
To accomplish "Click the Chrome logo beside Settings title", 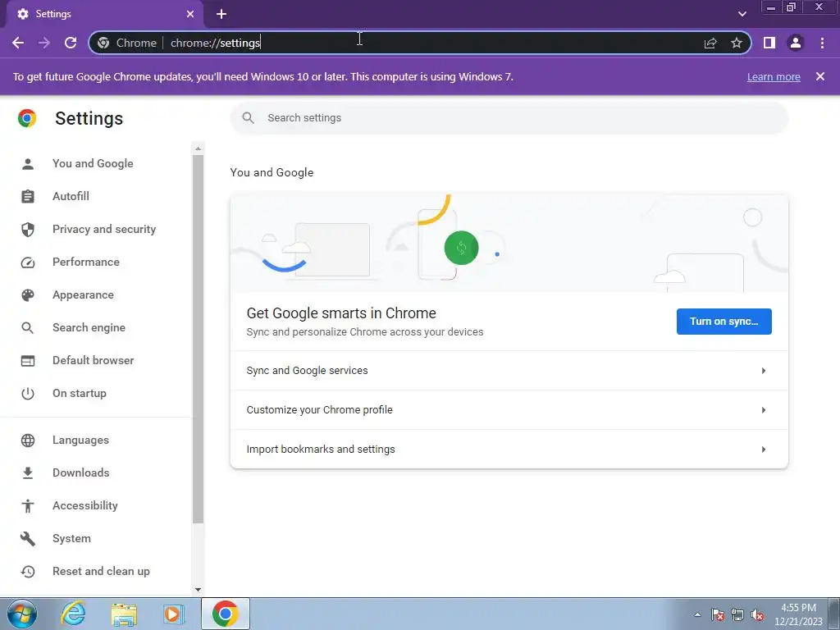I will (x=27, y=118).
